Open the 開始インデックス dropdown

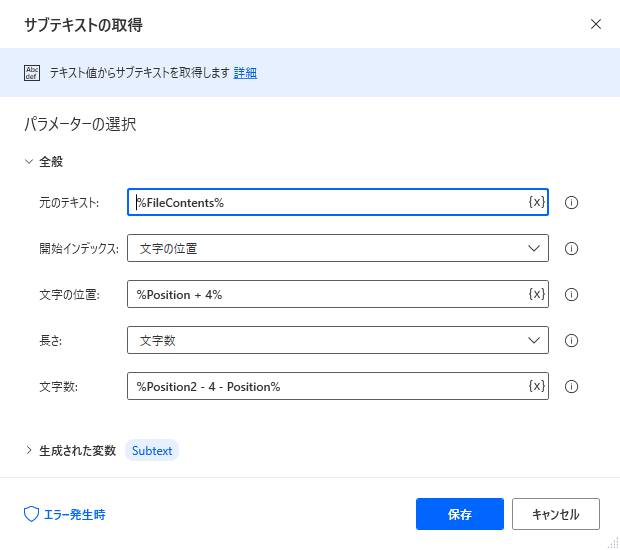(338, 248)
